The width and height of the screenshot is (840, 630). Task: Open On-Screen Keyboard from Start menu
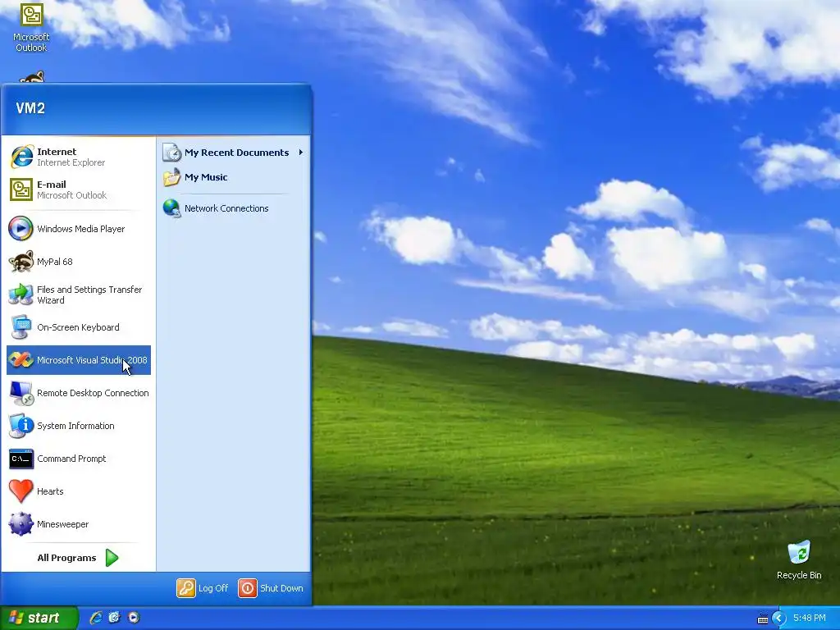pos(79,327)
